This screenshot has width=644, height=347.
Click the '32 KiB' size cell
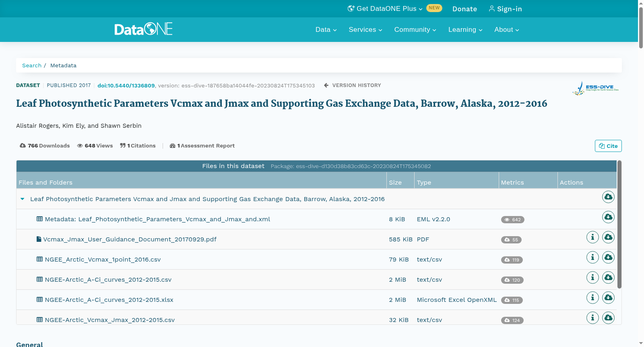pos(399,320)
